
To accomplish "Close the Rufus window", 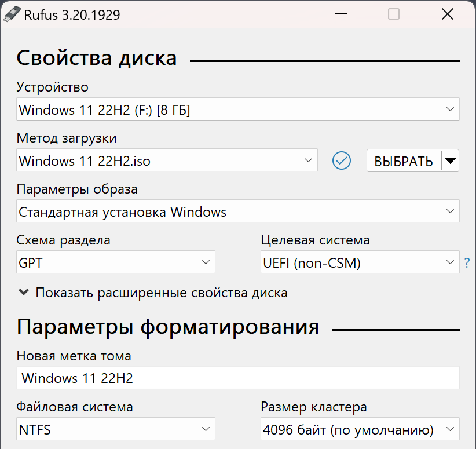I will [448, 14].
